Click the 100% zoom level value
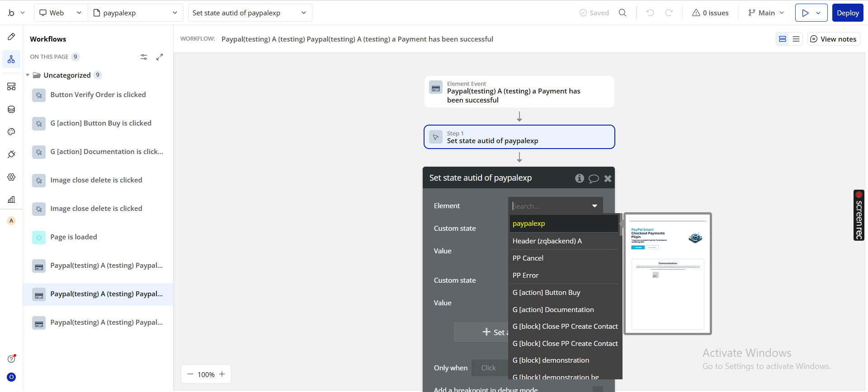Image resolution: width=868 pixels, height=392 pixels. [206, 374]
